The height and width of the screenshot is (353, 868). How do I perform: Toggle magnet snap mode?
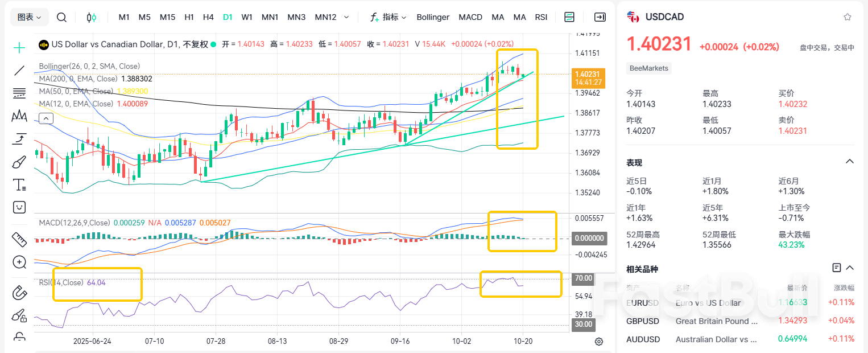19,293
